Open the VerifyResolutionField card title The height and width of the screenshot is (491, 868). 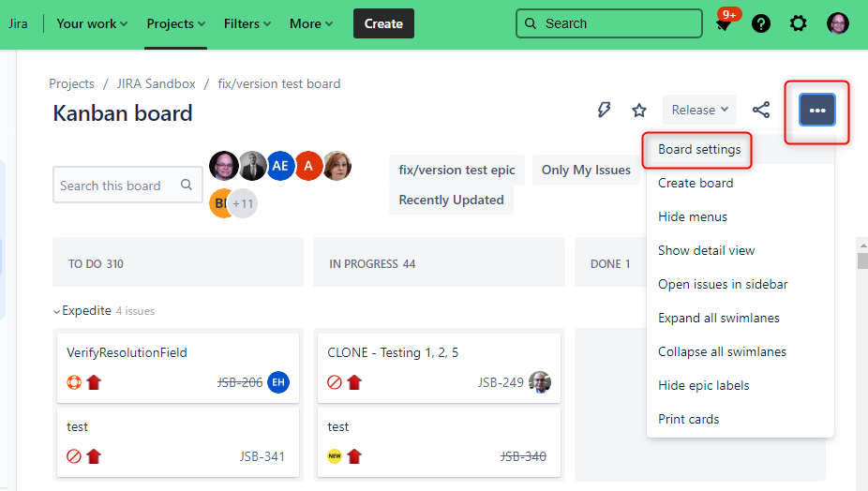tap(127, 352)
